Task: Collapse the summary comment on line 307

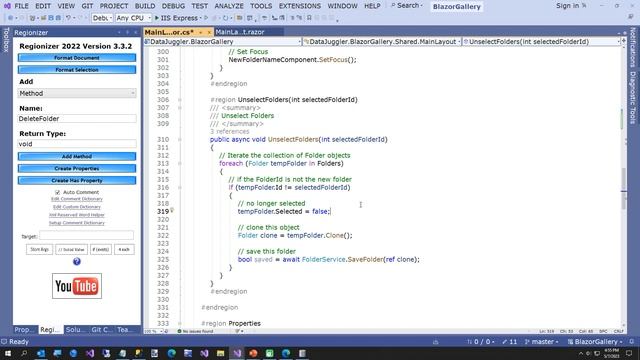Action: 180,108
